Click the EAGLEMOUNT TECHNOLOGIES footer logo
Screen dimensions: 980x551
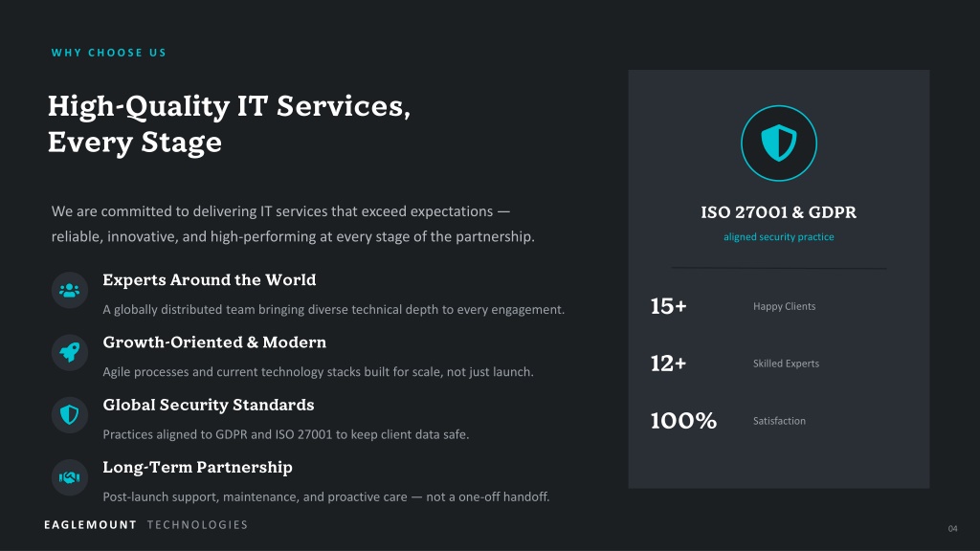145,525
